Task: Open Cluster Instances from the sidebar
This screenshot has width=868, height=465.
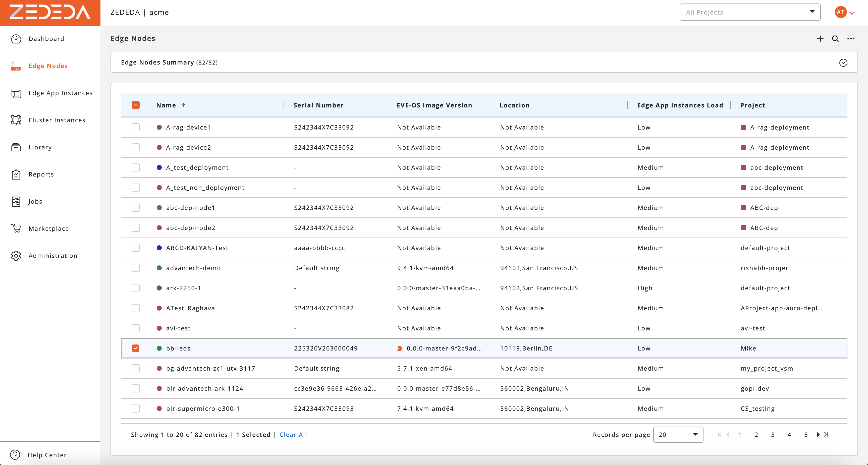Action: point(56,120)
